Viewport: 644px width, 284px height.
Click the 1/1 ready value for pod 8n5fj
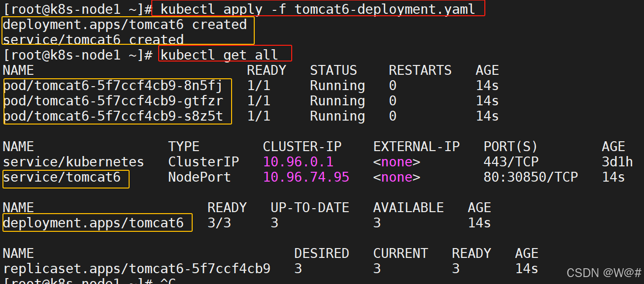click(259, 86)
